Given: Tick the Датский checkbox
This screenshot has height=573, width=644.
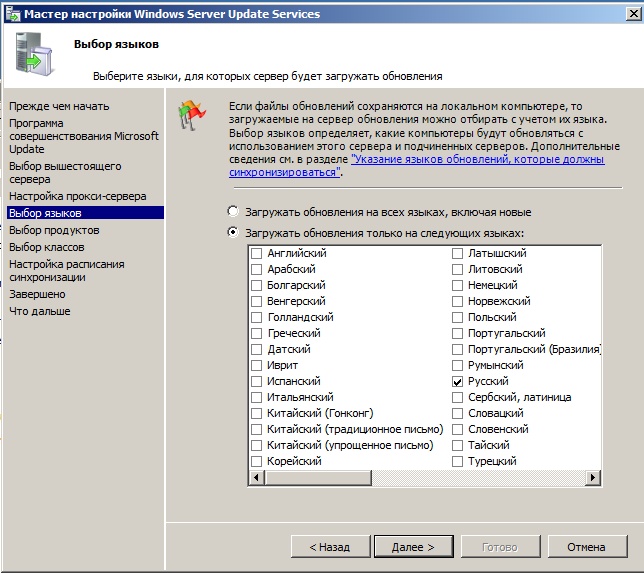Looking at the screenshot, I should pyautogui.click(x=257, y=349).
